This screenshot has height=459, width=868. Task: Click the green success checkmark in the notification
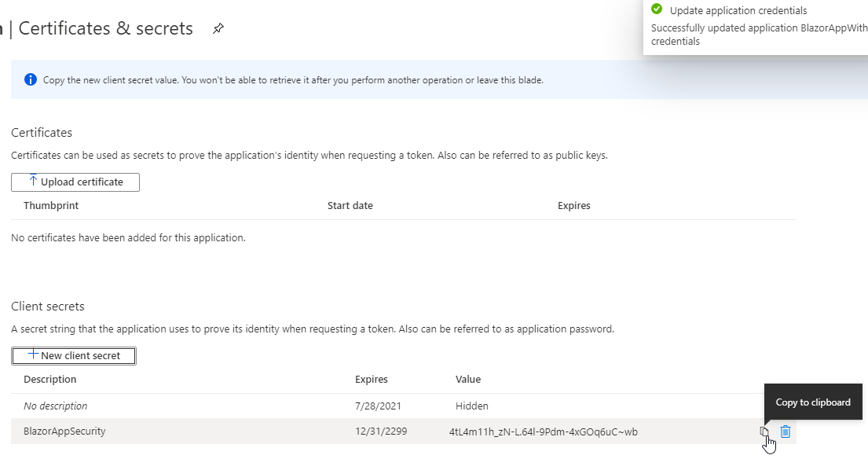click(657, 9)
